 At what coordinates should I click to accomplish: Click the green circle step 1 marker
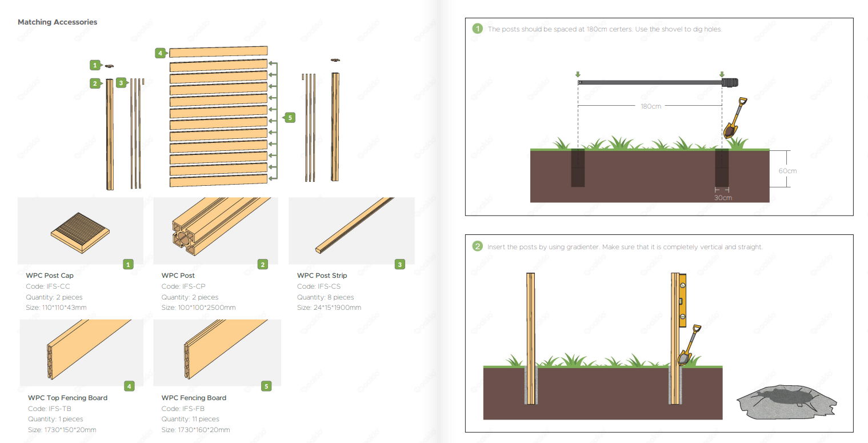coord(478,29)
